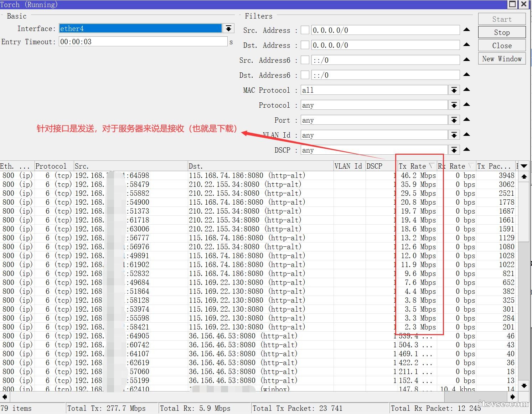
Task: Click inside the Entry Timeout field
Action: click(x=143, y=41)
